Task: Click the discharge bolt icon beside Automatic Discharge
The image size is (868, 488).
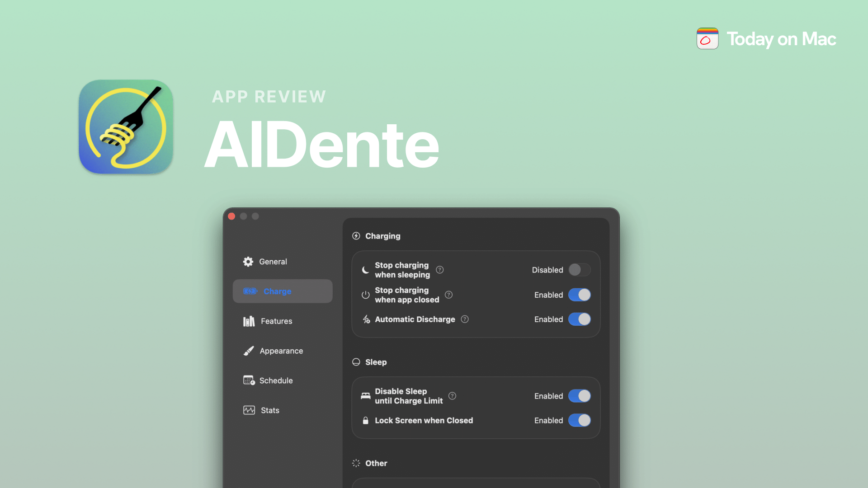Action: (x=365, y=319)
